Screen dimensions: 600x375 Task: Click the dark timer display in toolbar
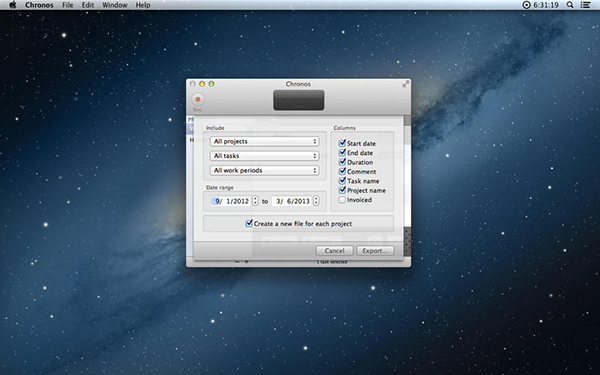(x=298, y=100)
